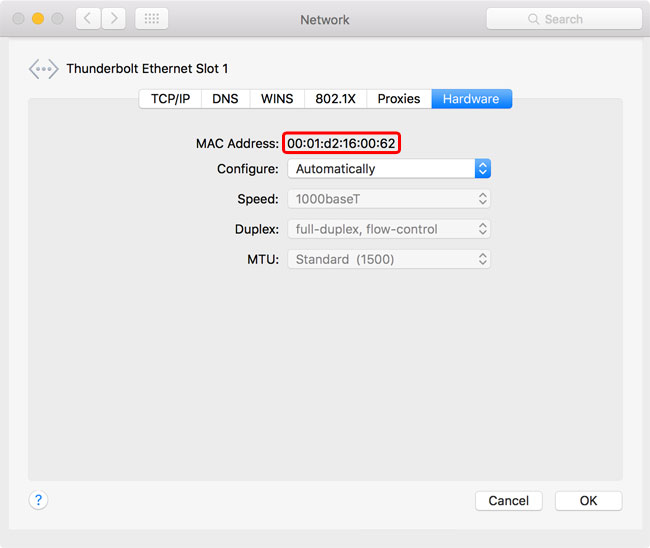This screenshot has height=548, width=650.
Task: Open the Configure dropdown menu
Action: [x=389, y=169]
